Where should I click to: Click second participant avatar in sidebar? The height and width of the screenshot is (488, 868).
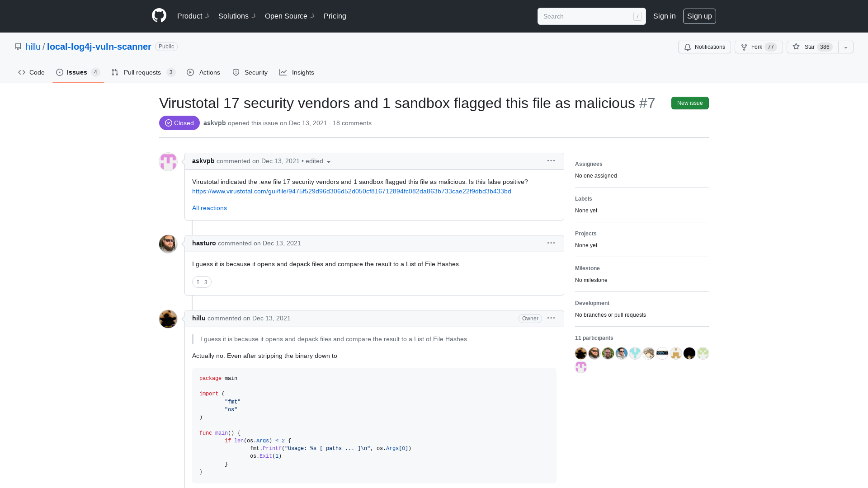(x=594, y=353)
